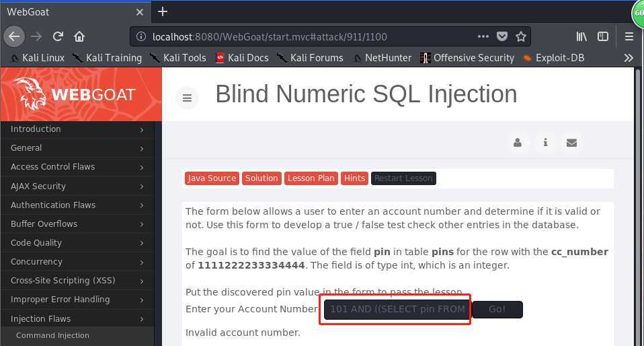Expand AJAX Security section
The width and height of the screenshot is (644, 346).
77,186
